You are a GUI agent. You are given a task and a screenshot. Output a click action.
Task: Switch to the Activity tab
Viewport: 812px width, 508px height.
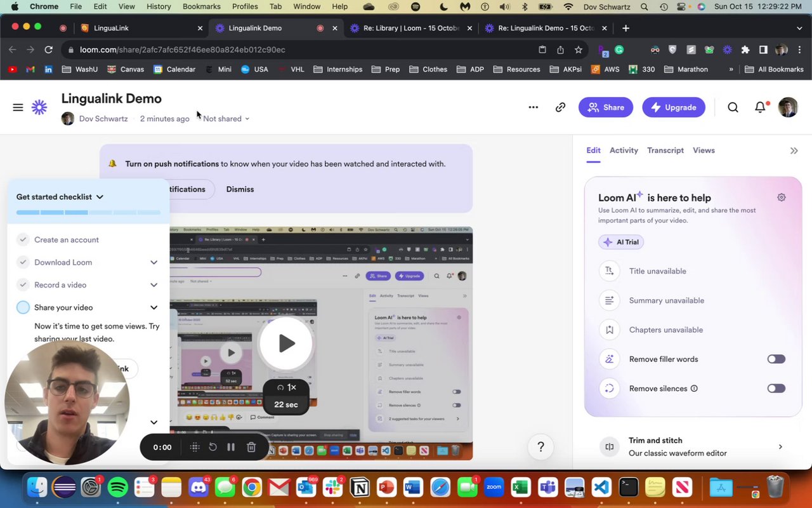[624, 150]
